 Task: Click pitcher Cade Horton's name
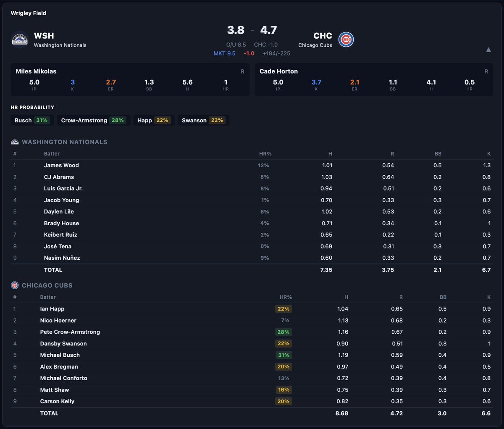tap(278, 71)
